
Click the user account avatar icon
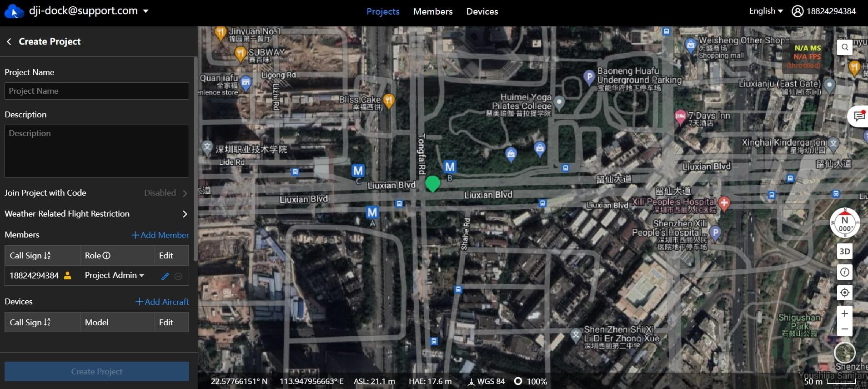tap(798, 11)
